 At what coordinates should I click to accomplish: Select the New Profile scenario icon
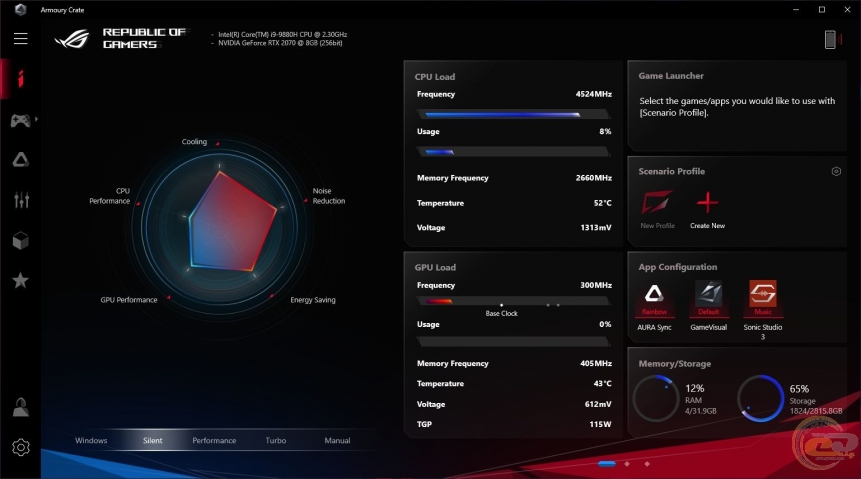[x=657, y=203]
